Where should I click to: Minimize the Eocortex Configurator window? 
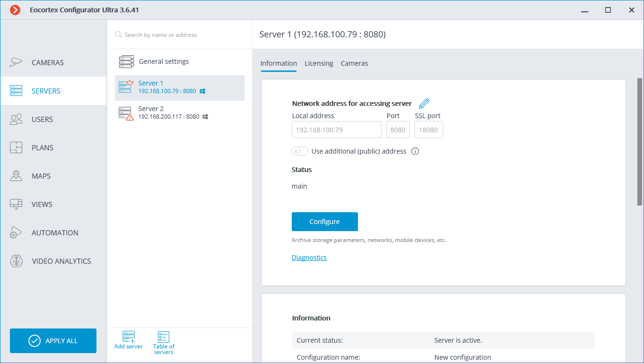pyautogui.click(x=585, y=10)
